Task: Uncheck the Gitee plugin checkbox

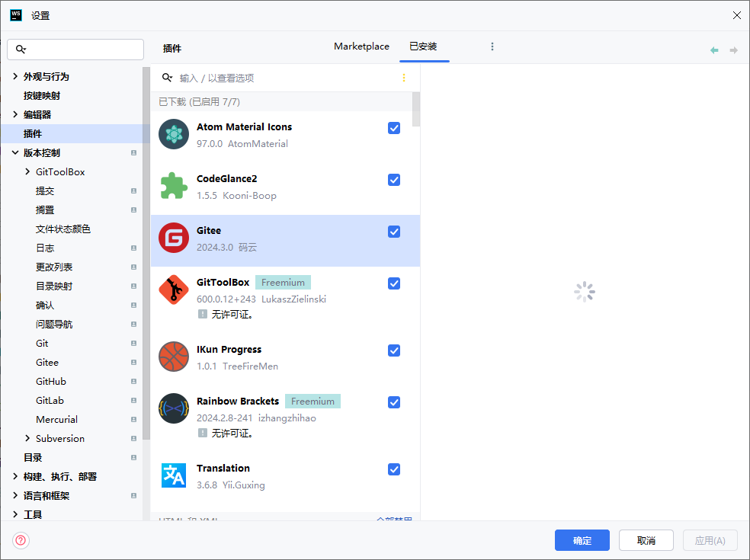Action: pyautogui.click(x=394, y=232)
